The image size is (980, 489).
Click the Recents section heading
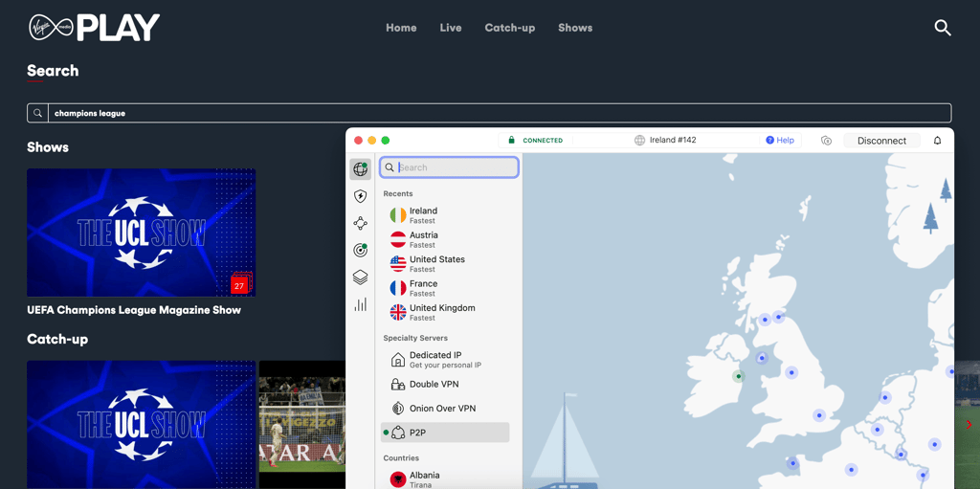[x=397, y=194]
